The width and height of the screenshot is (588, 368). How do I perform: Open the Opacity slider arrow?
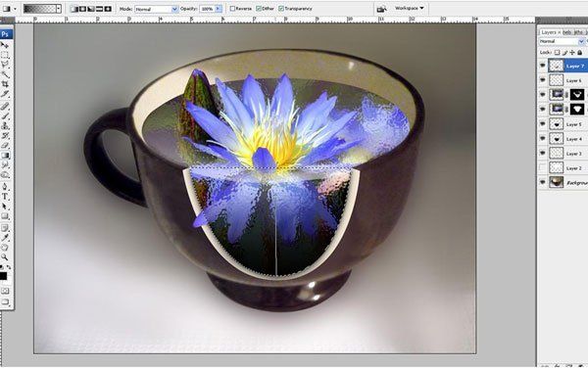pos(219,9)
